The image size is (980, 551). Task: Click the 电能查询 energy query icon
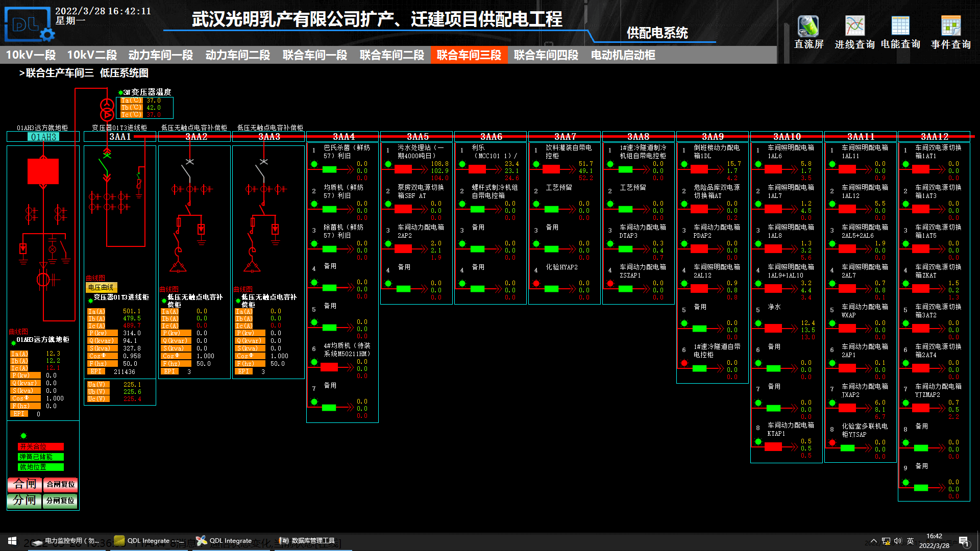tap(900, 27)
